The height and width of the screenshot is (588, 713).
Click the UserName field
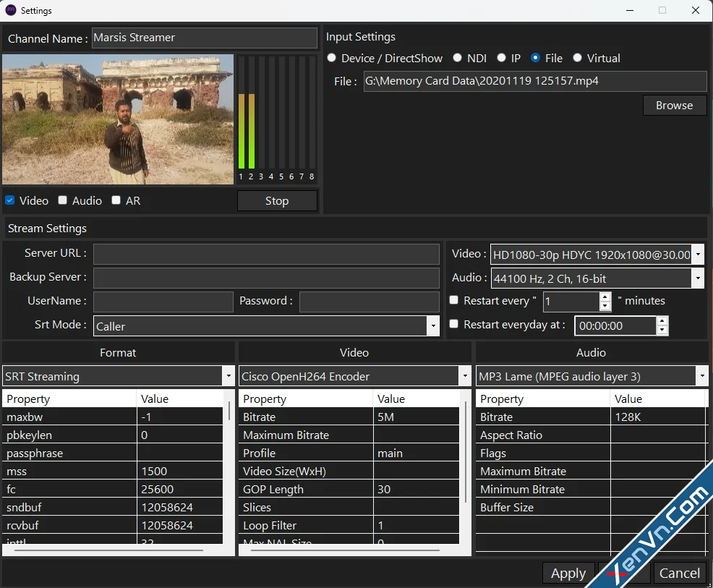[x=163, y=302]
